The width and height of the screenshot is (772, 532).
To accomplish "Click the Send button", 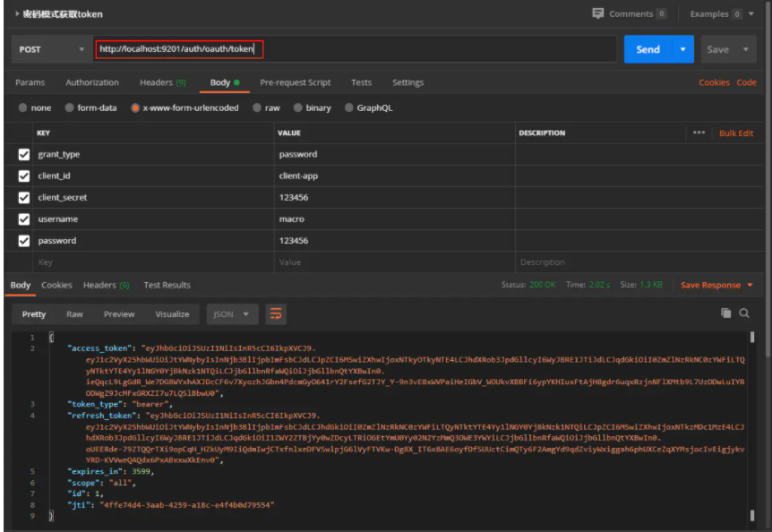I will [648, 49].
